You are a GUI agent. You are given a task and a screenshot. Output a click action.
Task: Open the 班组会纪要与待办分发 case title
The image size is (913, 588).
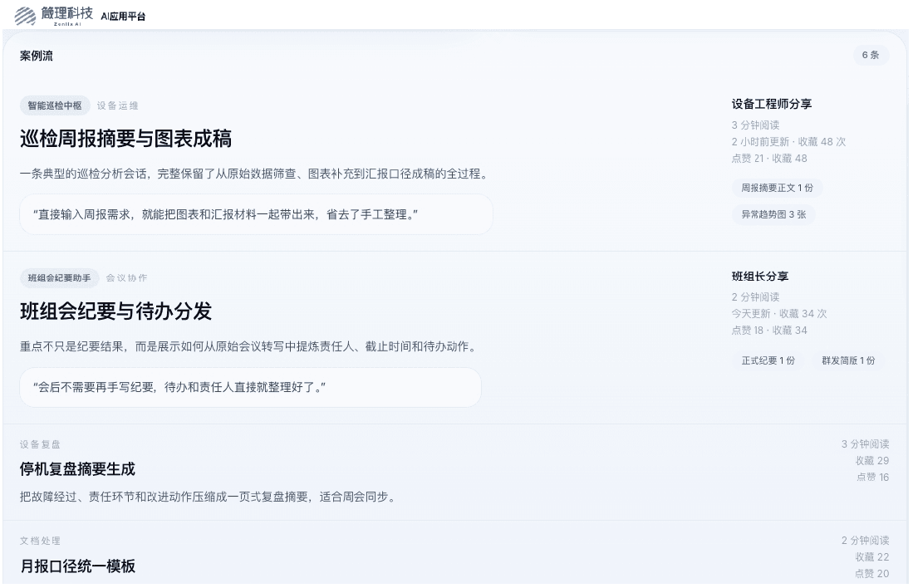pos(115,311)
